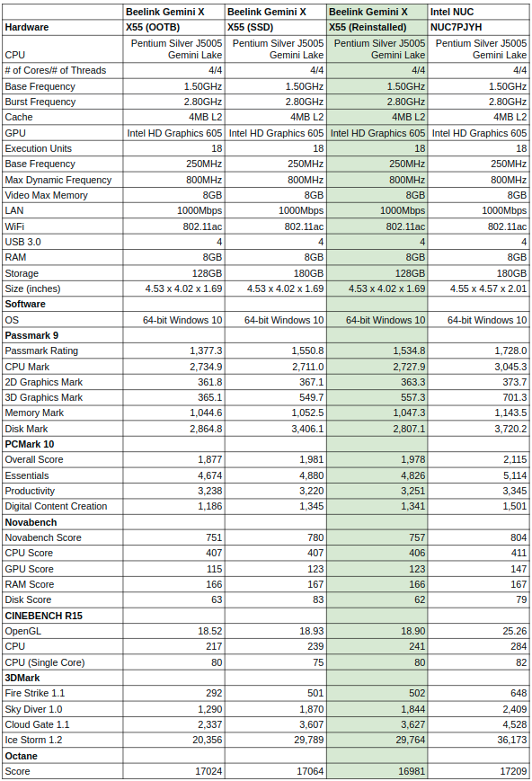The image size is (532, 781).
Task: Click the "X55 (OOTB)" column header
Action: coord(153,27)
